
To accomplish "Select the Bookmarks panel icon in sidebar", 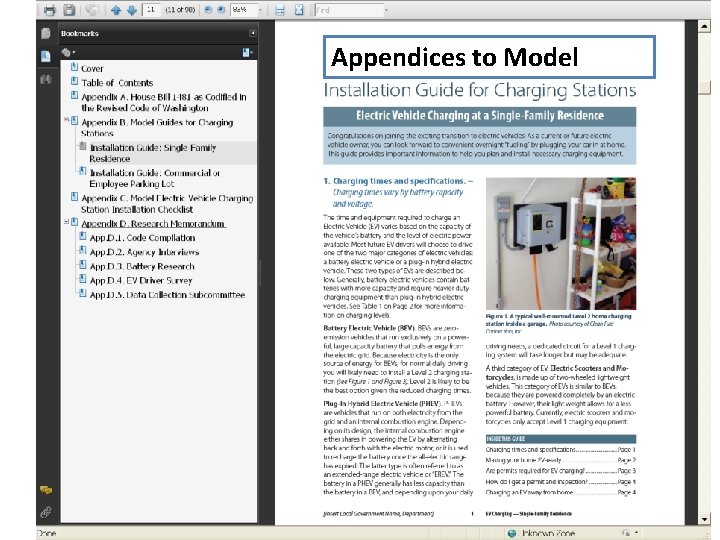I will 45,56.
